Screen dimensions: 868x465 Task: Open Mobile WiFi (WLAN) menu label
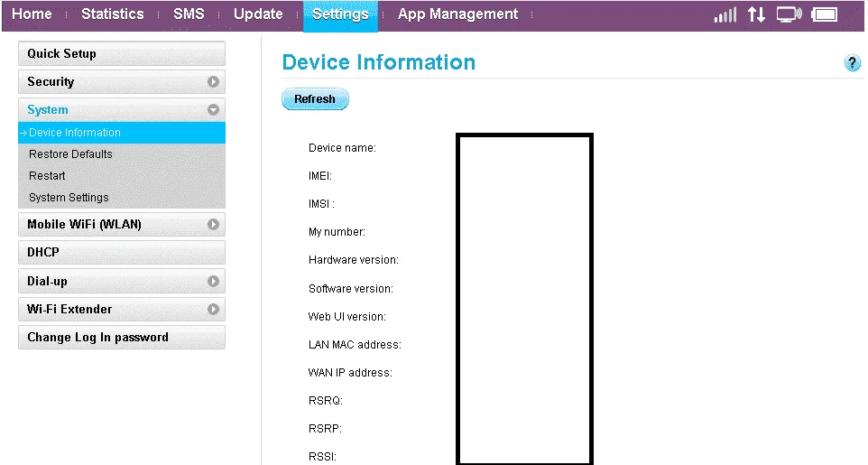84,225
